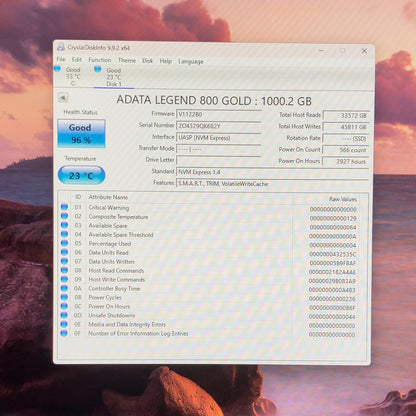Screen dimensions: 416x416
Task: Click the Unsafe Shutdowns status orb
Action: pos(64,315)
